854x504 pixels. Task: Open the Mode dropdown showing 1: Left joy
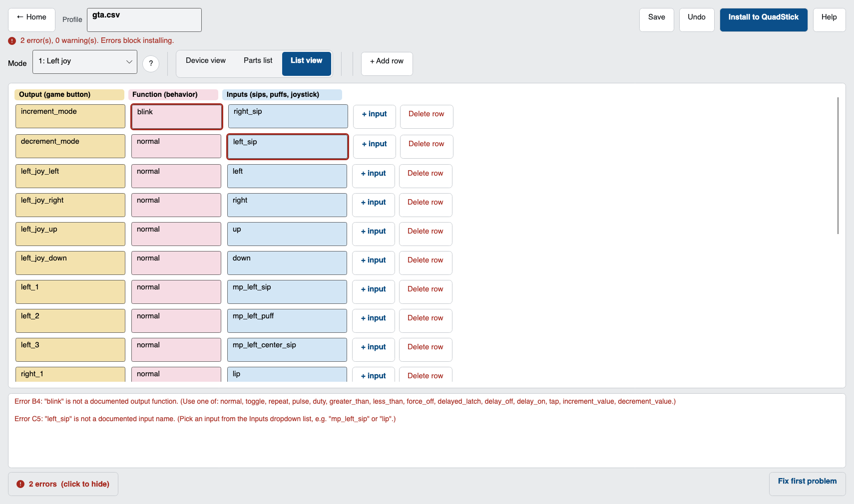(x=85, y=62)
